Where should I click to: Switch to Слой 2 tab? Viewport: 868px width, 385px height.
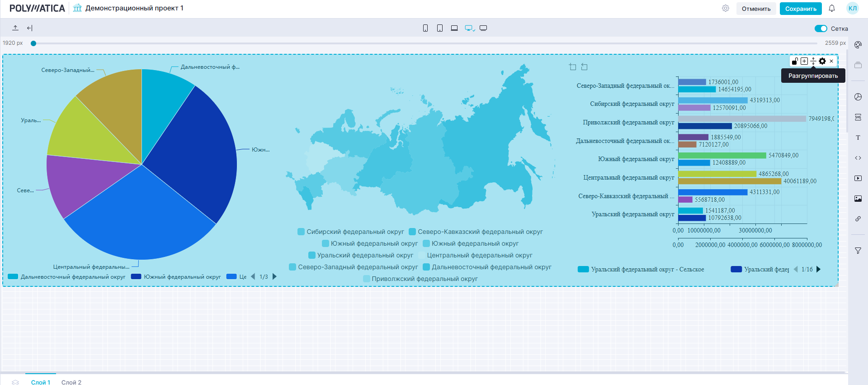pyautogui.click(x=71, y=382)
